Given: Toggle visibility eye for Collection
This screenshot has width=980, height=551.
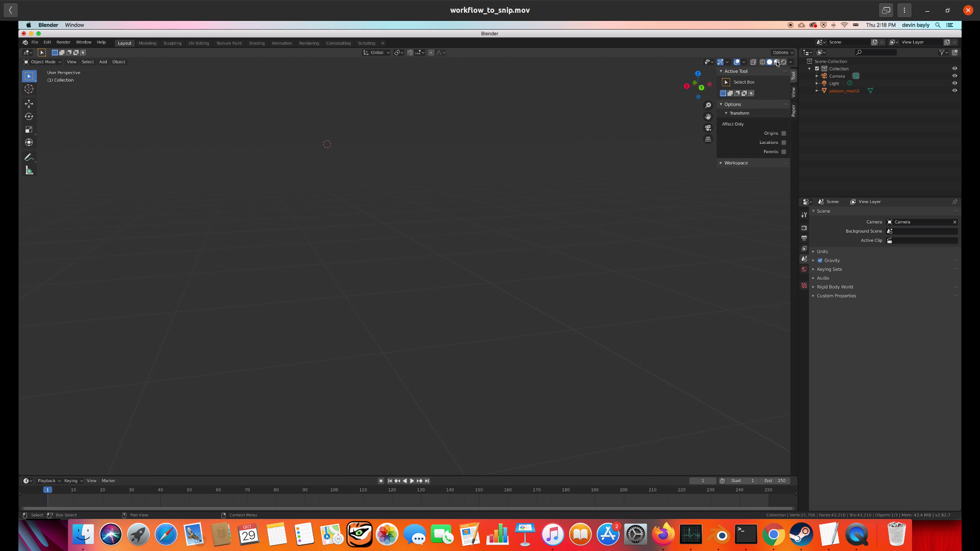Looking at the screenshot, I should [954, 68].
